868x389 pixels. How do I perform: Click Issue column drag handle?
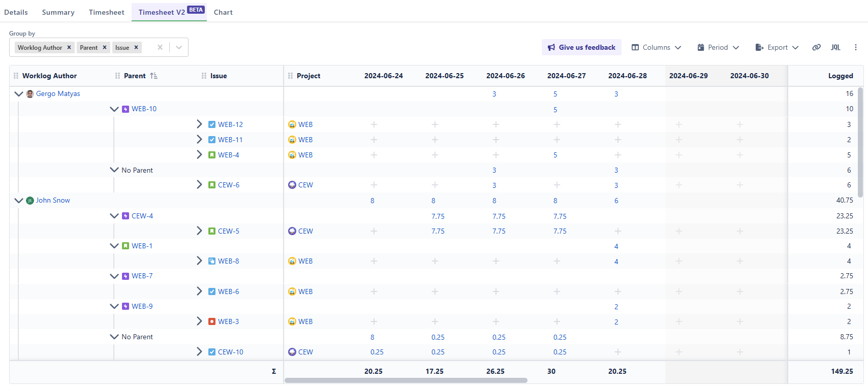coord(204,76)
